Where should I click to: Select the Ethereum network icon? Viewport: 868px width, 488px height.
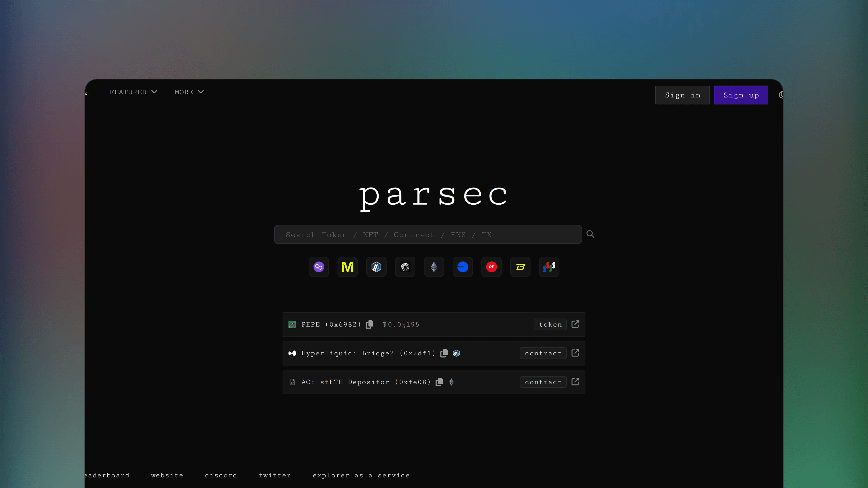(434, 267)
